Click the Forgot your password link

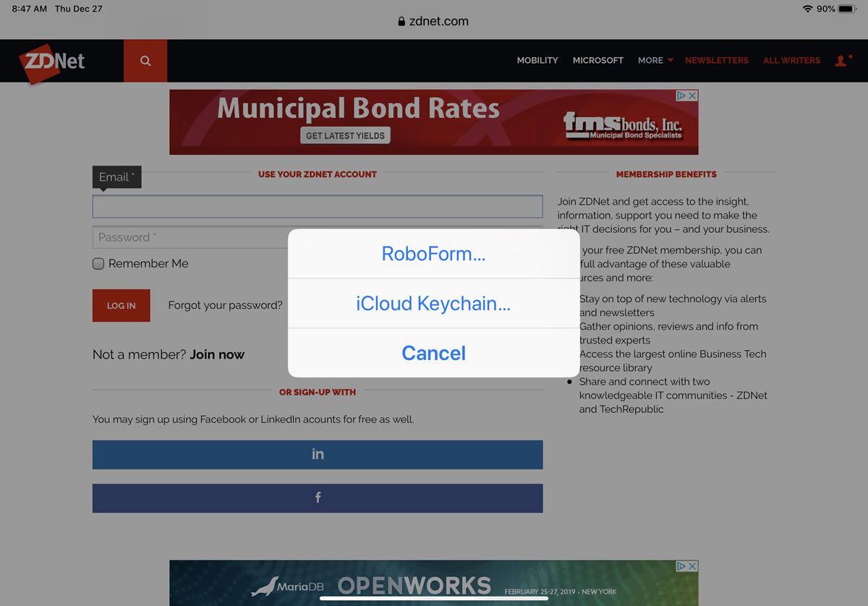(x=226, y=305)
